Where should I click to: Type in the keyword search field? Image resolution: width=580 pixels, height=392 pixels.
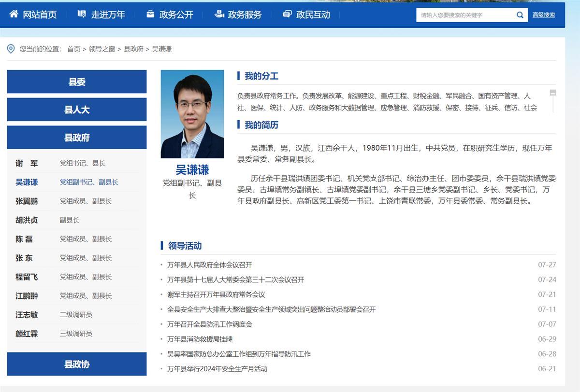(464, 15)
